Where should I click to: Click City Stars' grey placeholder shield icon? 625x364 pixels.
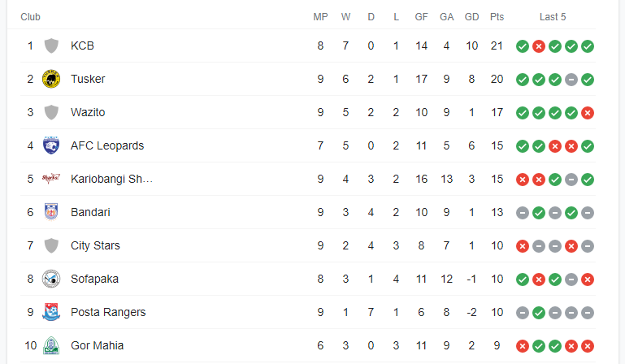tap(51, 245)
